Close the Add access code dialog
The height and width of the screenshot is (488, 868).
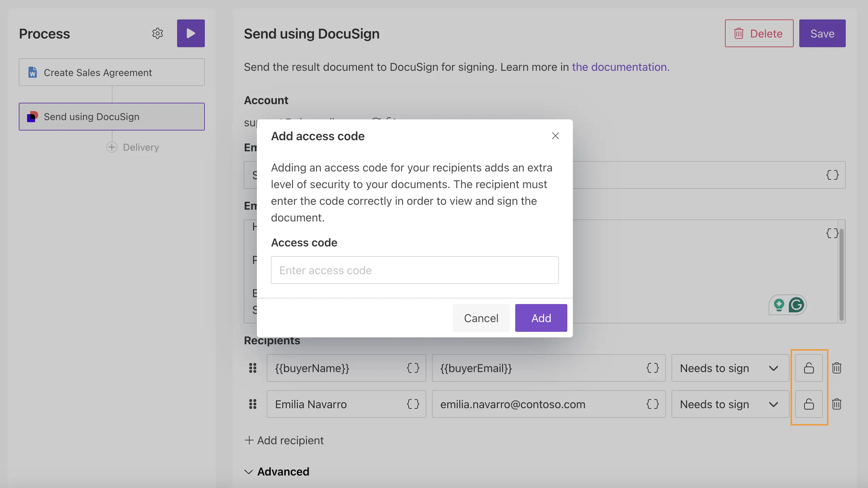point(555,136)
